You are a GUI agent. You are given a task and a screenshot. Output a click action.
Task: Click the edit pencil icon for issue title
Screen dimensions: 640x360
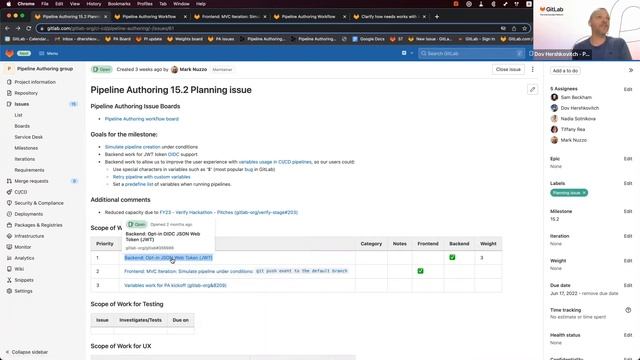532,89
